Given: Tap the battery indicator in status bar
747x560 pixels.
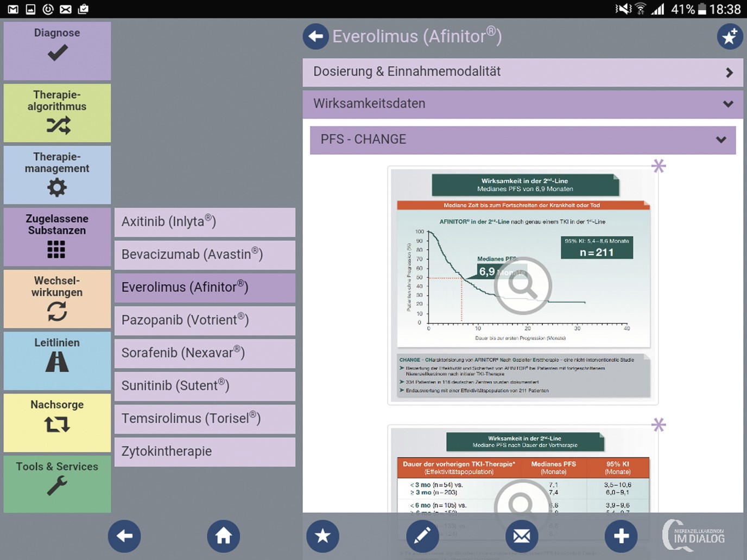Looking at the screenshot, I should 702,9.
